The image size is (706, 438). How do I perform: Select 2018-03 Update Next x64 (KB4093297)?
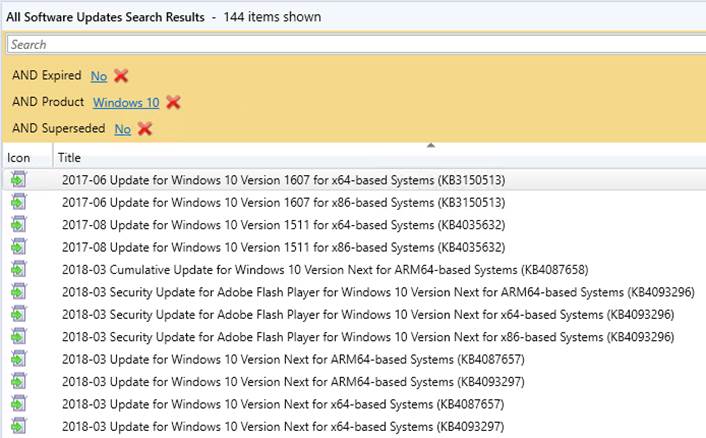283,426
